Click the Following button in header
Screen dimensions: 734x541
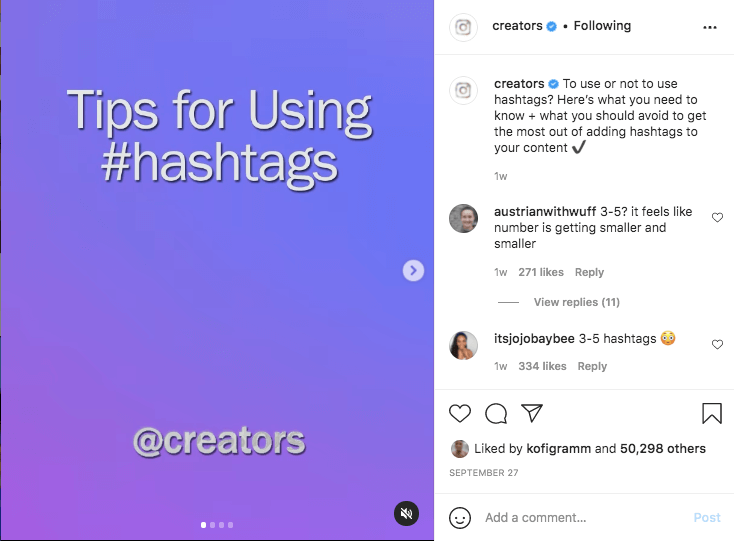pyautogui.click(x=602, y=26)
